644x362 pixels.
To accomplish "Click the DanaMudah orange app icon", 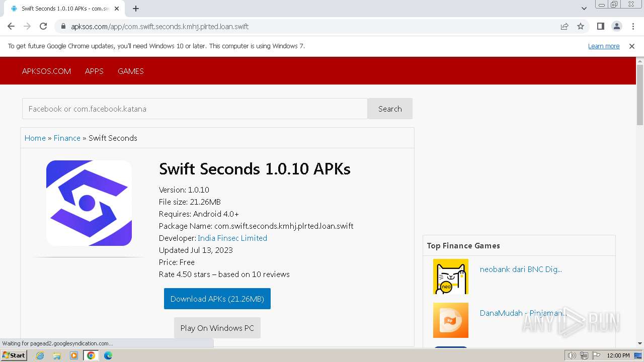I will [451, 320].
